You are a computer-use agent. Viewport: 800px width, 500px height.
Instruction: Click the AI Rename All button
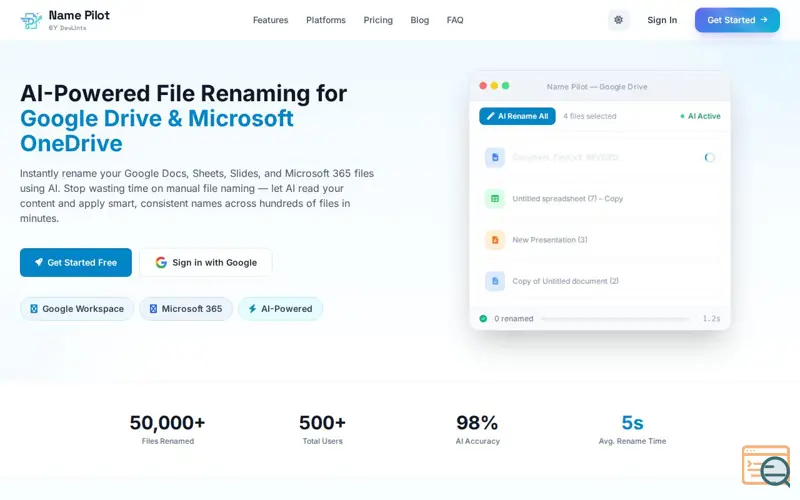click(x=517, y=116)
